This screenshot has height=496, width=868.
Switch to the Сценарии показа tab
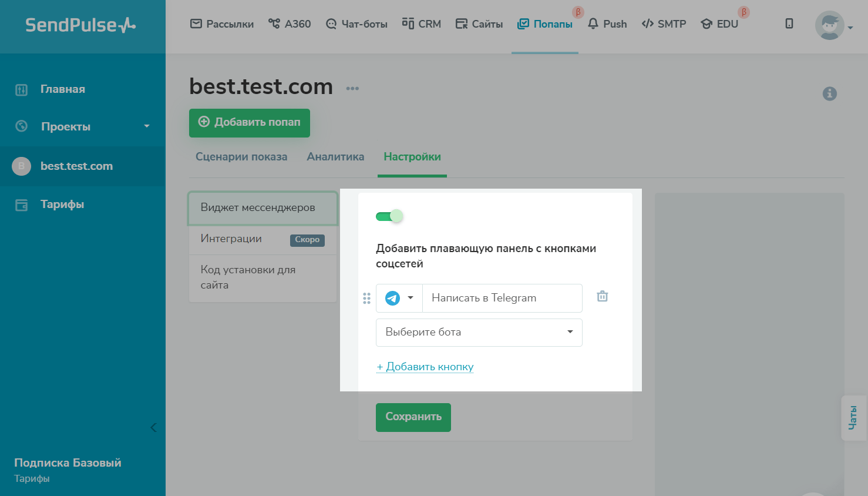241,157
